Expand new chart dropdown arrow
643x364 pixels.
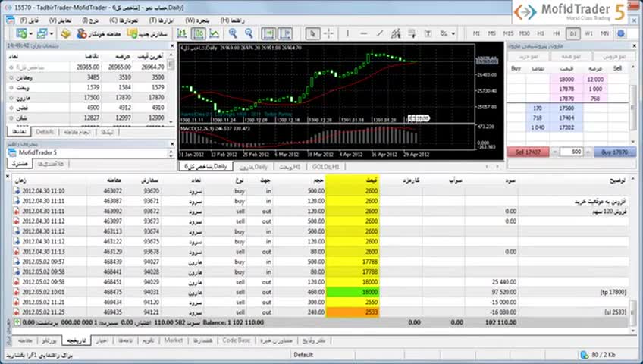(x=31, y=33)
